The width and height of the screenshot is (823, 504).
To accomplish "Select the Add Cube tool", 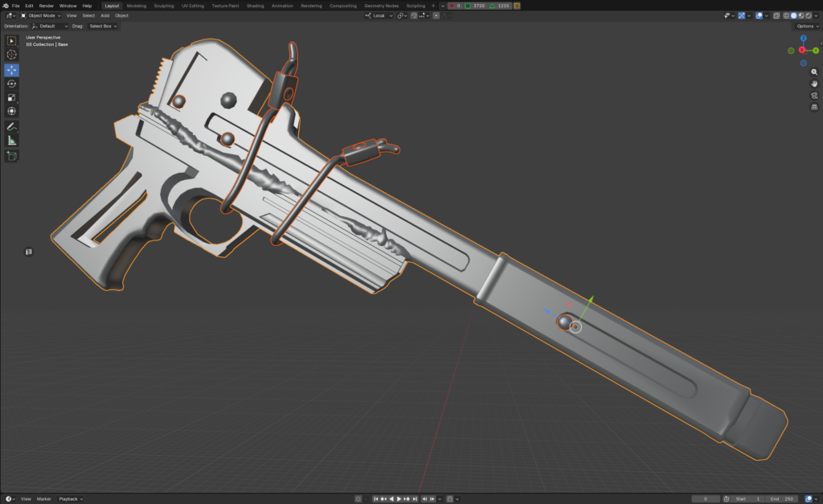I will coord(12,155).
